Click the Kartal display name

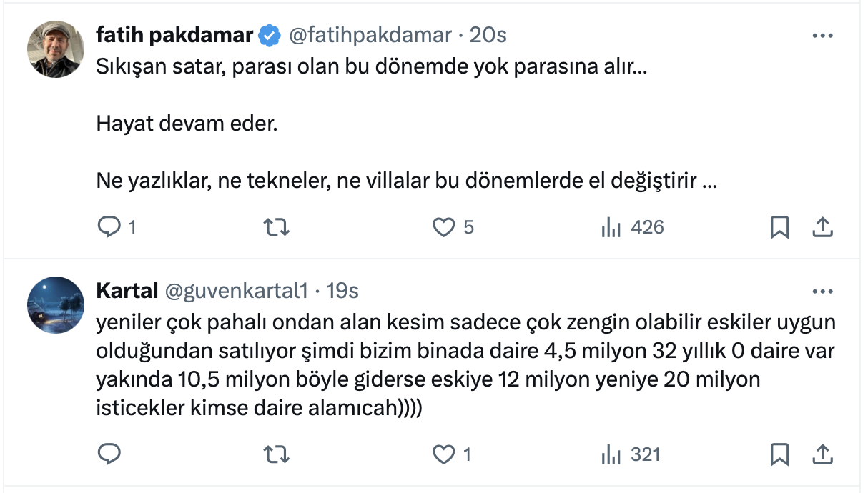tap(127, 291)
